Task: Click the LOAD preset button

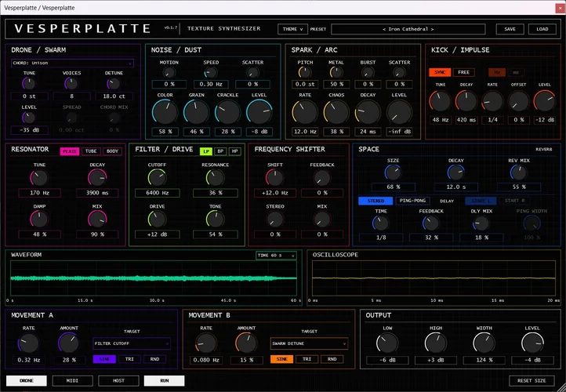Action: (542, 29)
